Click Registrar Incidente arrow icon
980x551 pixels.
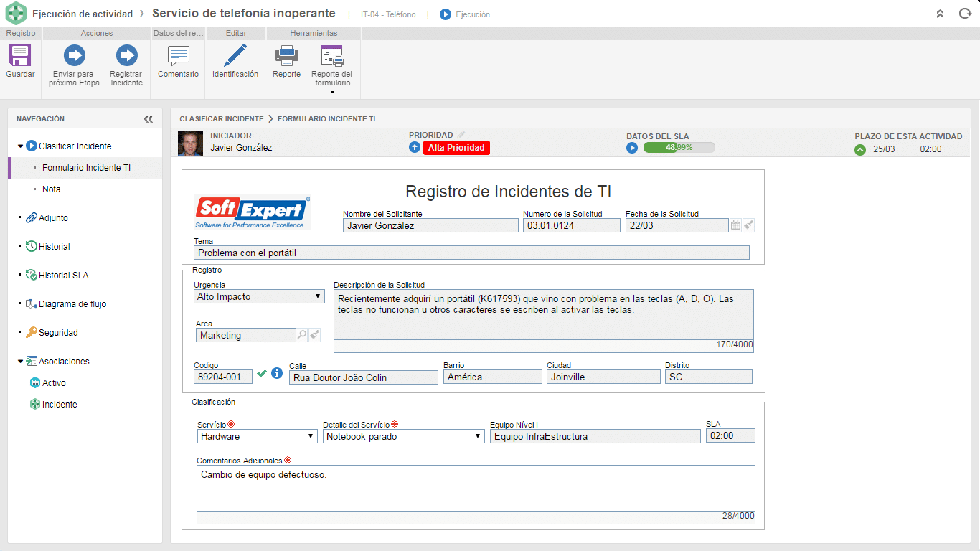127,55
